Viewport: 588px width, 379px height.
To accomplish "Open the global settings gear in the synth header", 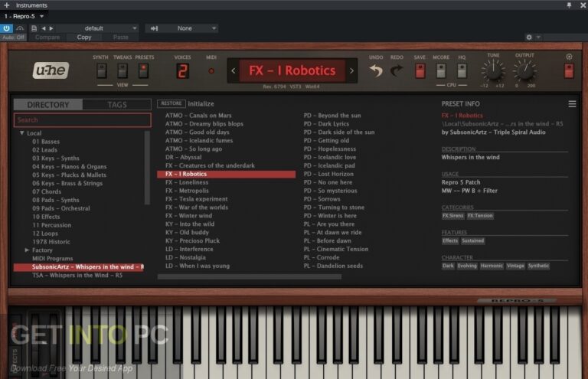I will [x=569, y=57].
